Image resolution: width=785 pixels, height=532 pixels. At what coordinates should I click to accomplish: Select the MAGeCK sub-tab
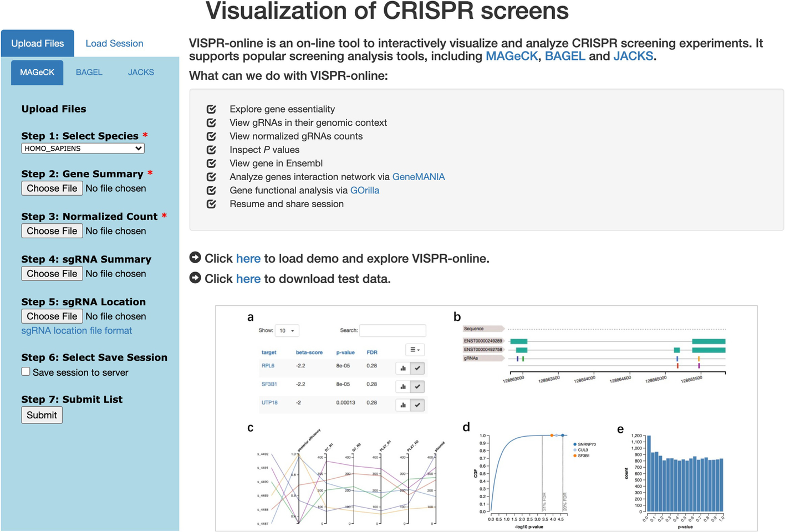tap(37, 73)
